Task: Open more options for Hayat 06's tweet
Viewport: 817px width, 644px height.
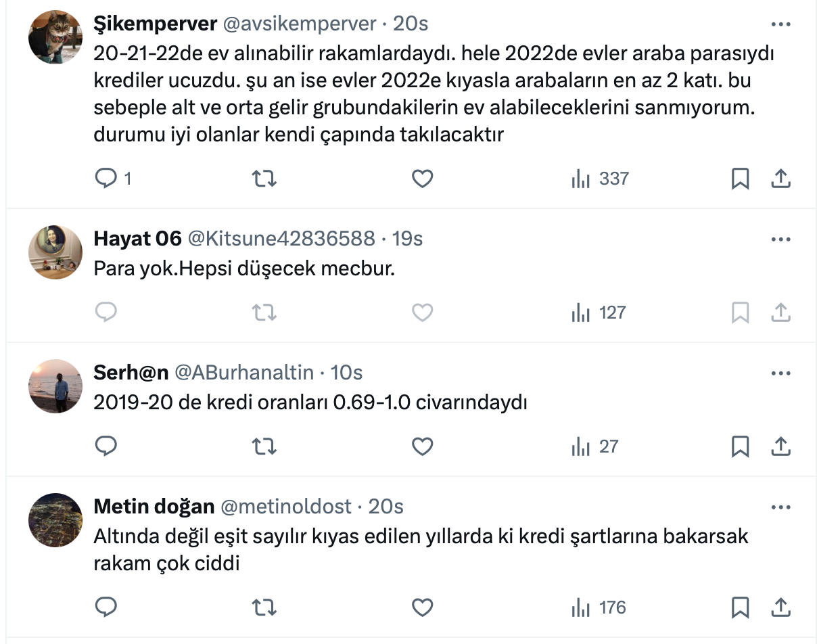Action: pyautogui.click(x=780, y=239)
